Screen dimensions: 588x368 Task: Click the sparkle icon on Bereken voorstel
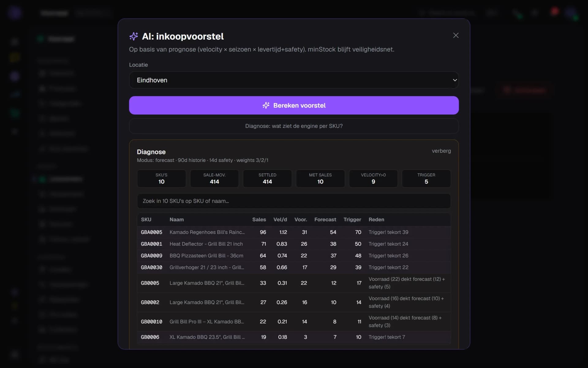coord(266,105)
